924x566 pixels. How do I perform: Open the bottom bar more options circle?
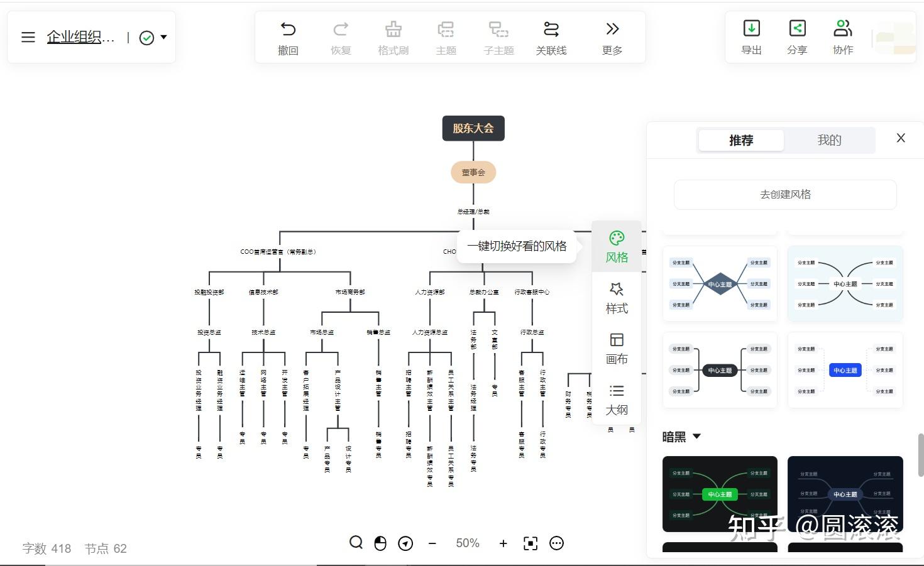coord(556,543)
